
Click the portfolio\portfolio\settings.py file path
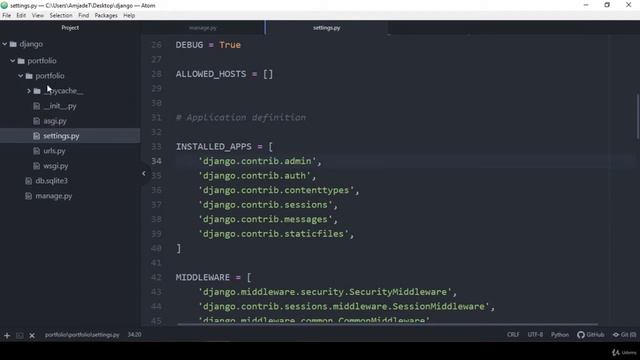(82, 335)
